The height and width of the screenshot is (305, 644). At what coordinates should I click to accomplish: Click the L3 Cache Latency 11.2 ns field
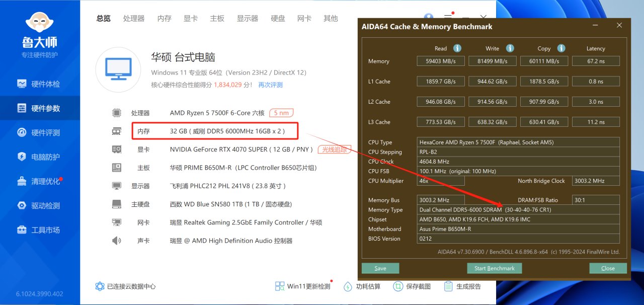[x=596, y=122]
